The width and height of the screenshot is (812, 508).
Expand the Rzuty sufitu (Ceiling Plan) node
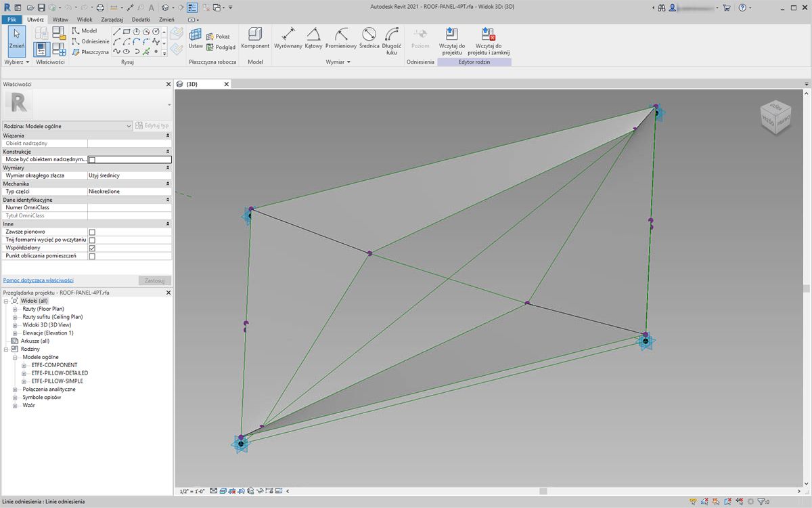(15, 317)
